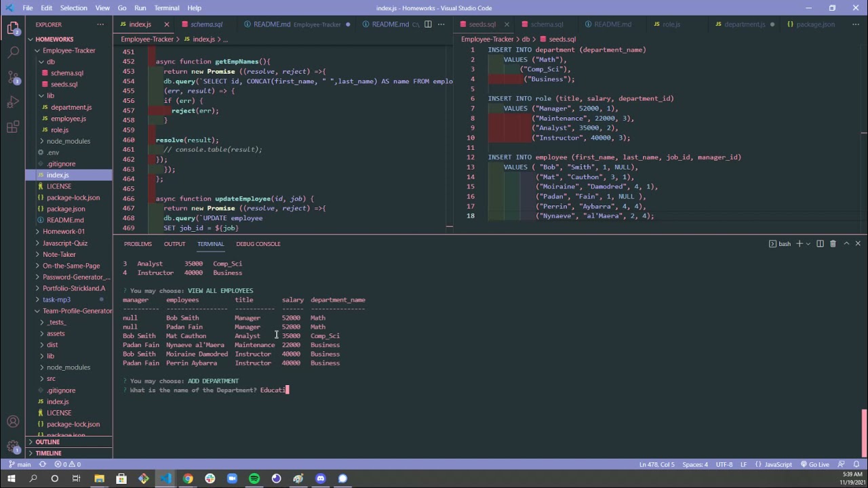The image size is (868, 488).
Task: Open the Source Control view
Action: click(x=13, y=77)
